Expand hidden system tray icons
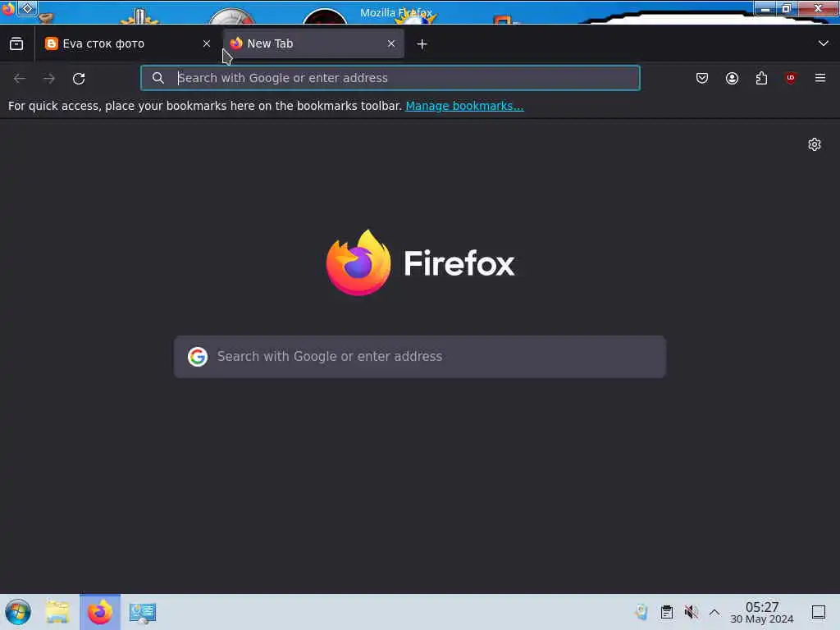840x630 pixels. (714, 612)
